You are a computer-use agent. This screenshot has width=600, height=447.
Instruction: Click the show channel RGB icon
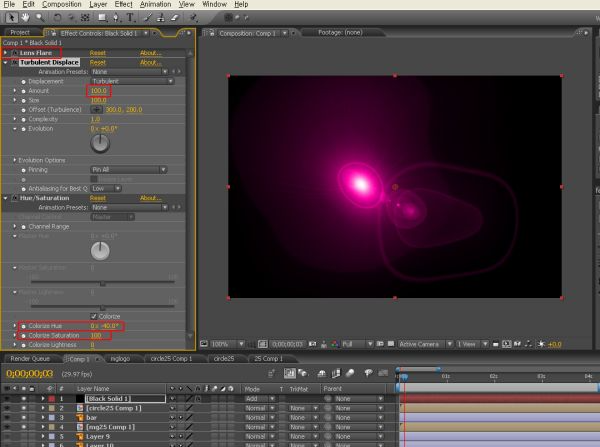(334, 344)
